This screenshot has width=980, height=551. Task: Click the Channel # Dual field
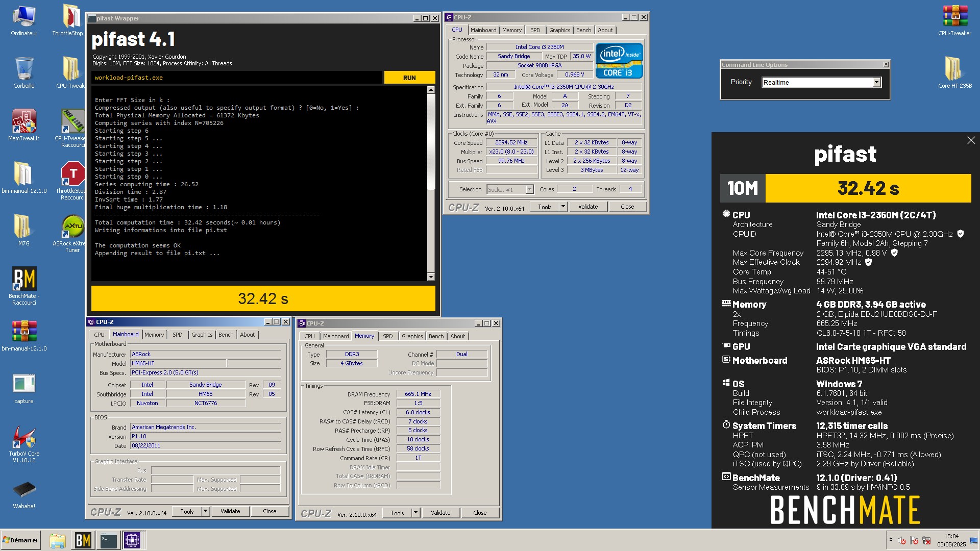462,354
